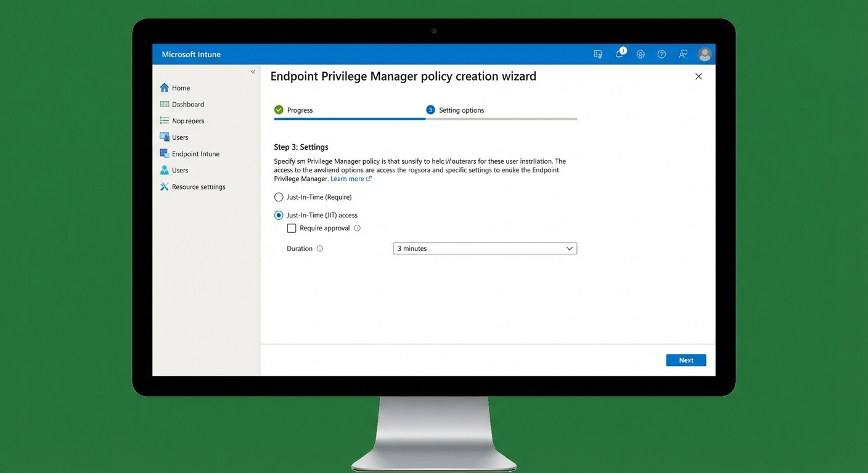Open the Users item just below Endpoint Intune
This screenshot has height=473, width=868.
coord(174,171)
